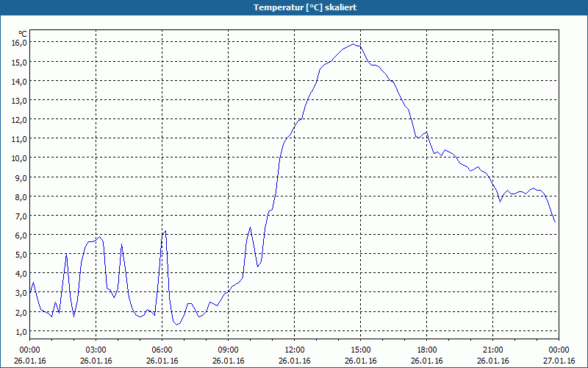Click the 03:00 time axis label
The height and width of the screenshot is (368, 588).
pos(96,350)
